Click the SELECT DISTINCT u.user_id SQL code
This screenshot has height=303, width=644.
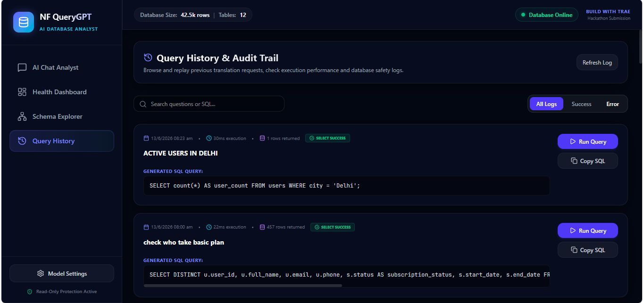[x=346, y=274]
